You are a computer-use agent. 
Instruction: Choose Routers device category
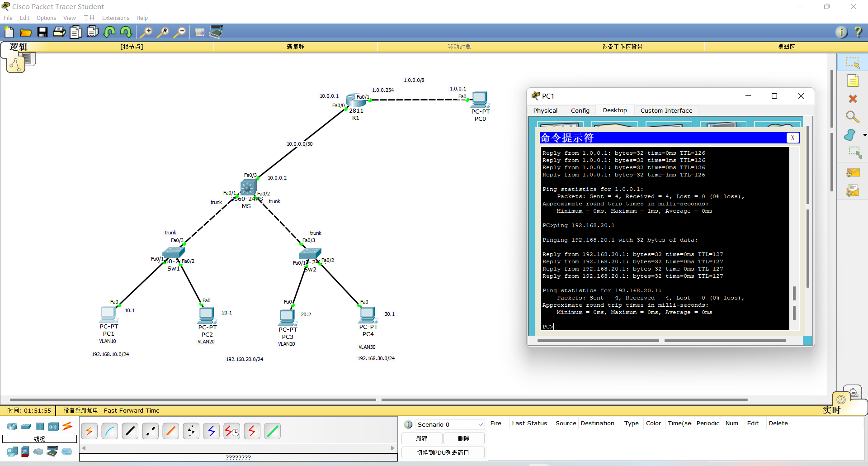point(12,426)
